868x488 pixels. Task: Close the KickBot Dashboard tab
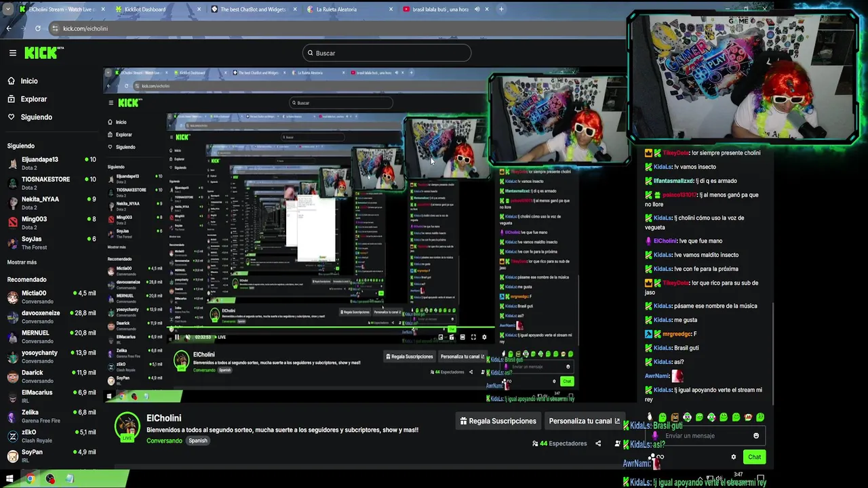199,9
